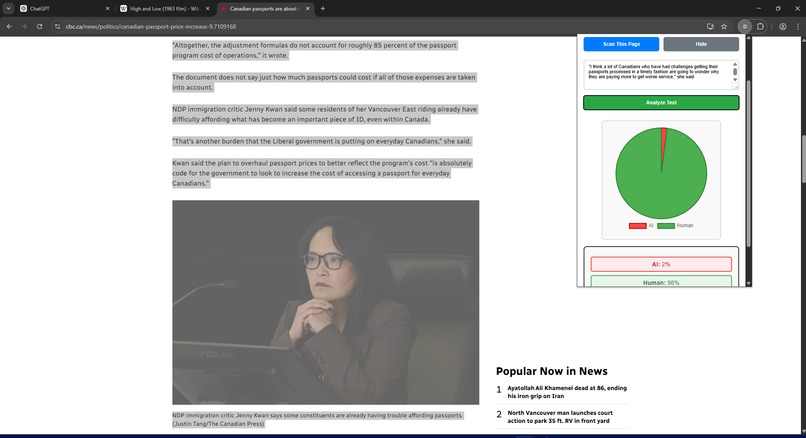Click the cbc.ca address bar URL
Screen dimensions: 806x438
pos(151,27)
